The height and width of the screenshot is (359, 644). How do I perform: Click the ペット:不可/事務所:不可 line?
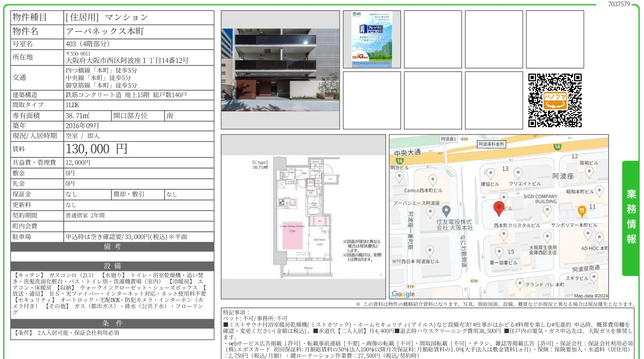255,319
